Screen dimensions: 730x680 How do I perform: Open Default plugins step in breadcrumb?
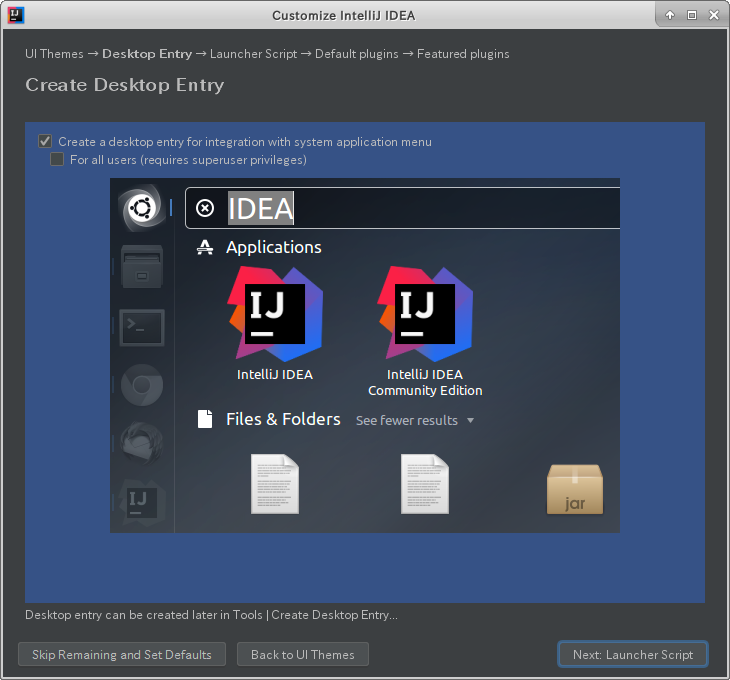[x=357, y=54]
